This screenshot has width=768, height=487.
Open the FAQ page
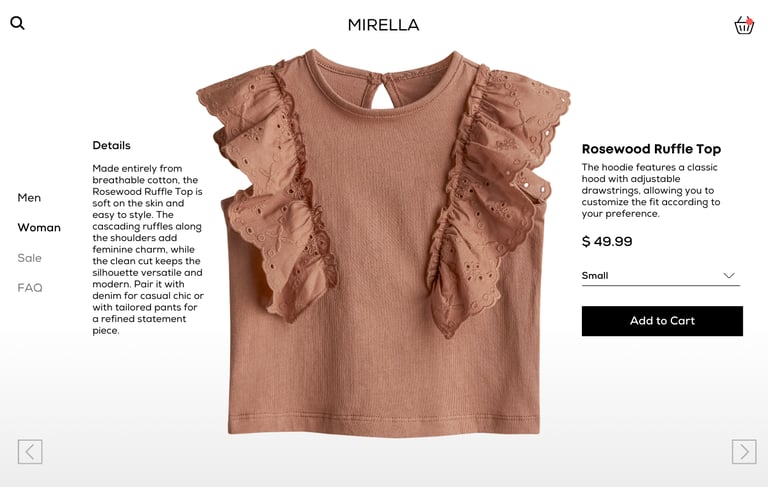coord(30,288)
